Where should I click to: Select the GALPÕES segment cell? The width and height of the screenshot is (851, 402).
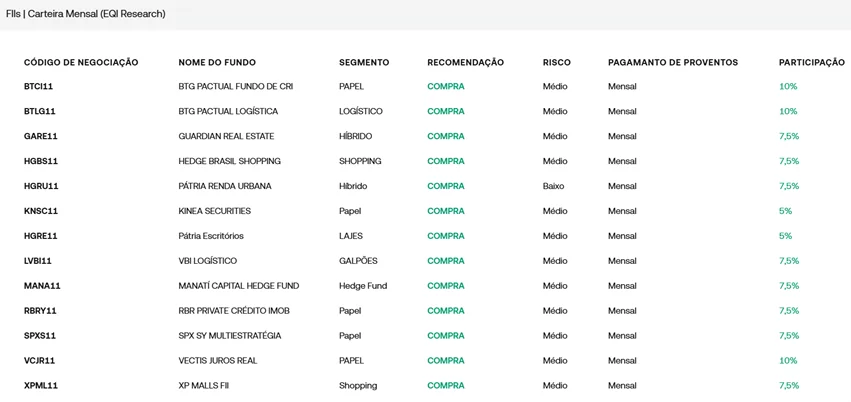click(358, 261)
